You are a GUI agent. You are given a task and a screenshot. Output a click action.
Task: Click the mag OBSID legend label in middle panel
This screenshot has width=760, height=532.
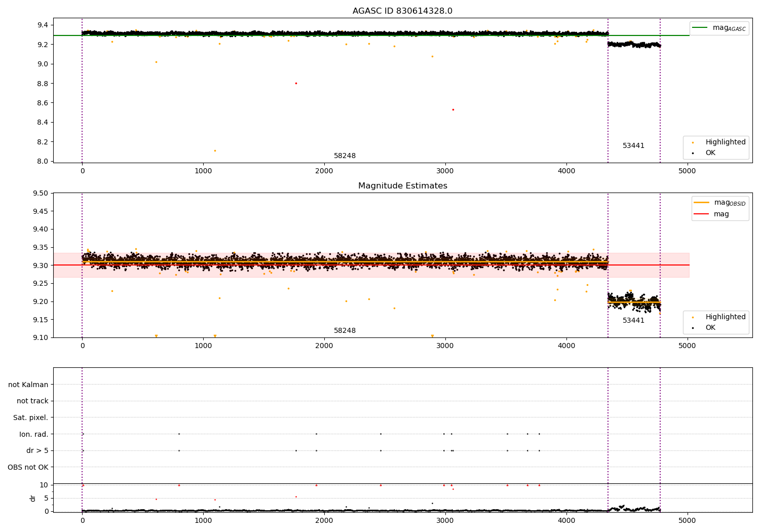point(730,203)
